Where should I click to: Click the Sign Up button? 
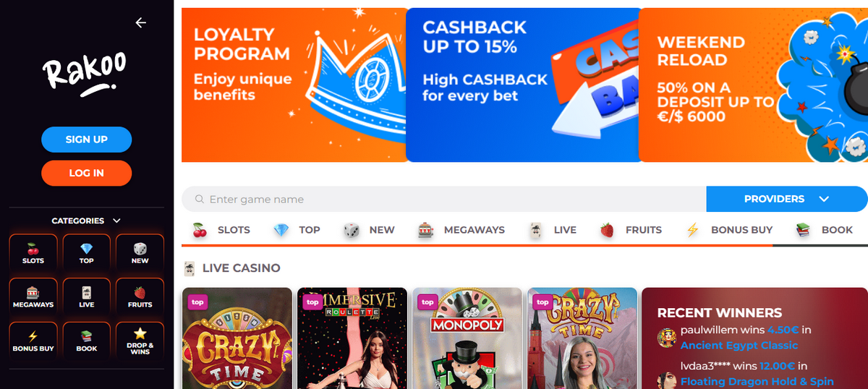[87, 140]
